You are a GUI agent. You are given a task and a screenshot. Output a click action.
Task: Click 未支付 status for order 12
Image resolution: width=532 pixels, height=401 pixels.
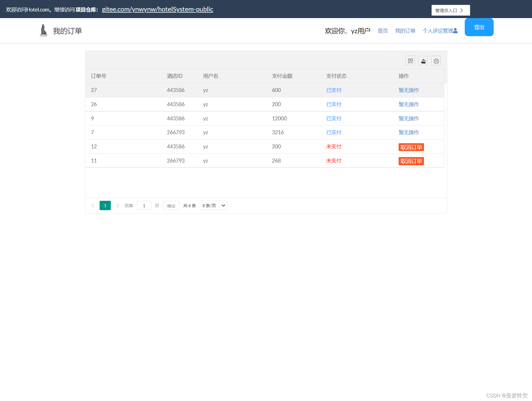(x=334, y=147)
